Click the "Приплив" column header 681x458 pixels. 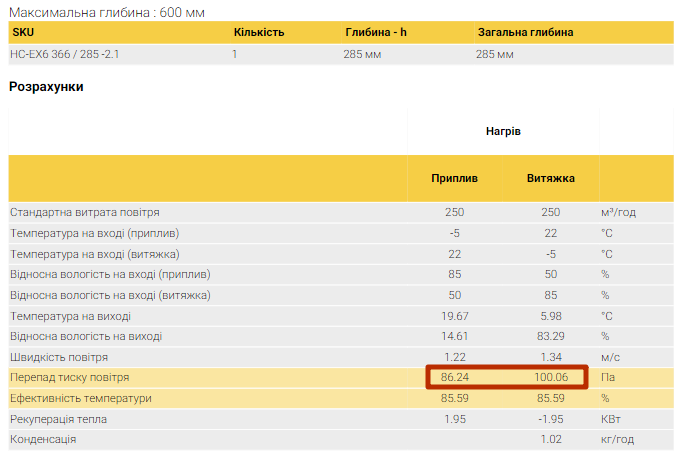pos(455,179)
